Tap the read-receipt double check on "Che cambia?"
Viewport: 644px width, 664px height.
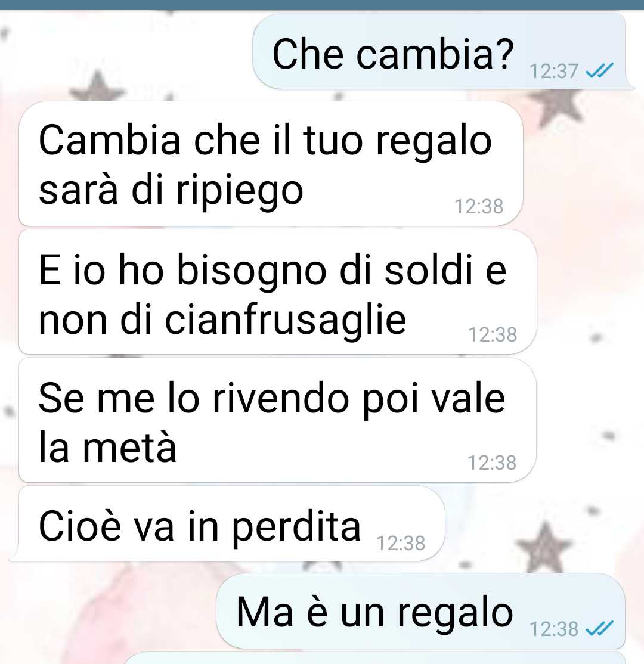599,71
